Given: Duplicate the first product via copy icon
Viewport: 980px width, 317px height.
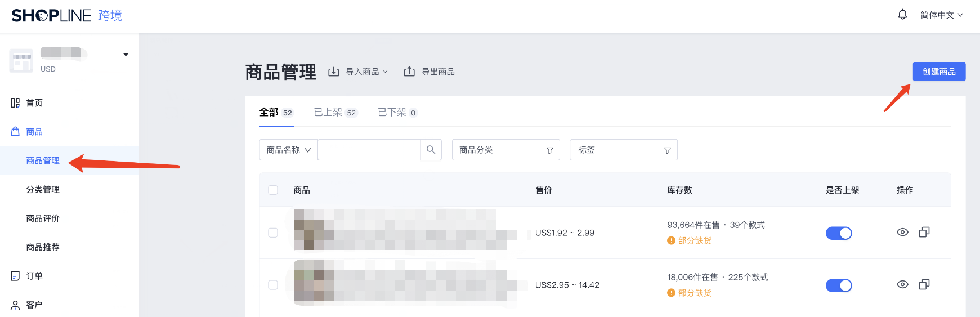Looking at the screenshot, I should 924,232.
